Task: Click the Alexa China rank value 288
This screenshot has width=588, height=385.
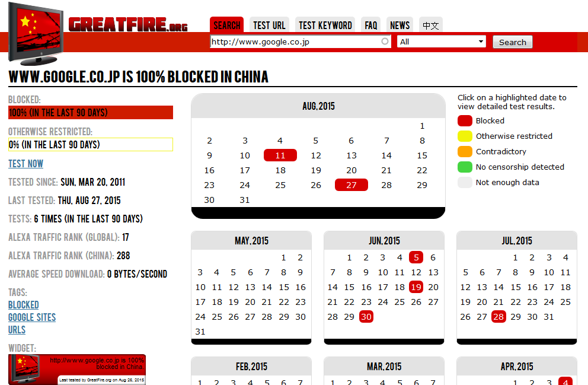Action: pyautogui.click(x=123, y=256)
